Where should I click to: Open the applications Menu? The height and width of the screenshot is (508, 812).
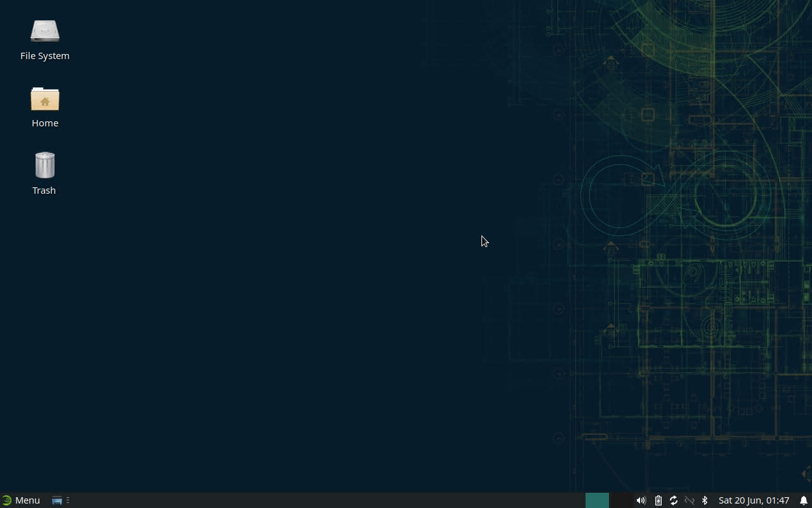point(21,500)
